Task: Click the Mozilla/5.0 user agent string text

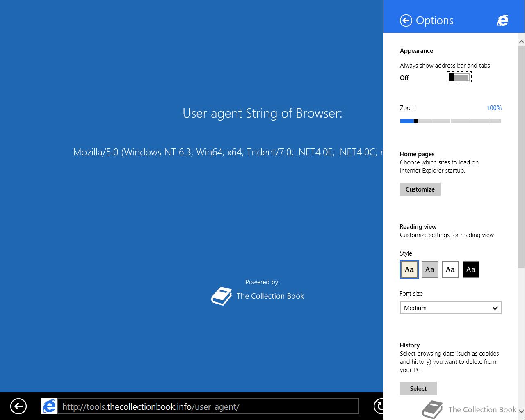Action: pyautogui.click(x=228, y=152)
